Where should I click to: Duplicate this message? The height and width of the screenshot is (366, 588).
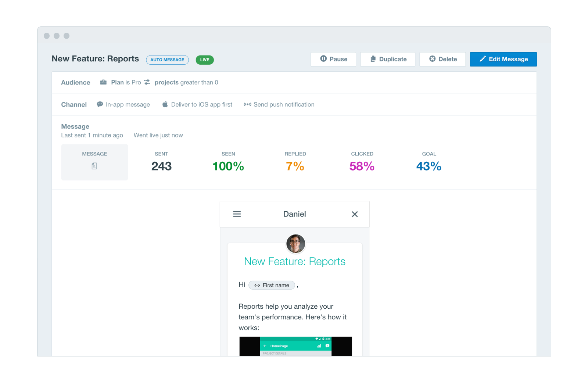pos(388,59)
